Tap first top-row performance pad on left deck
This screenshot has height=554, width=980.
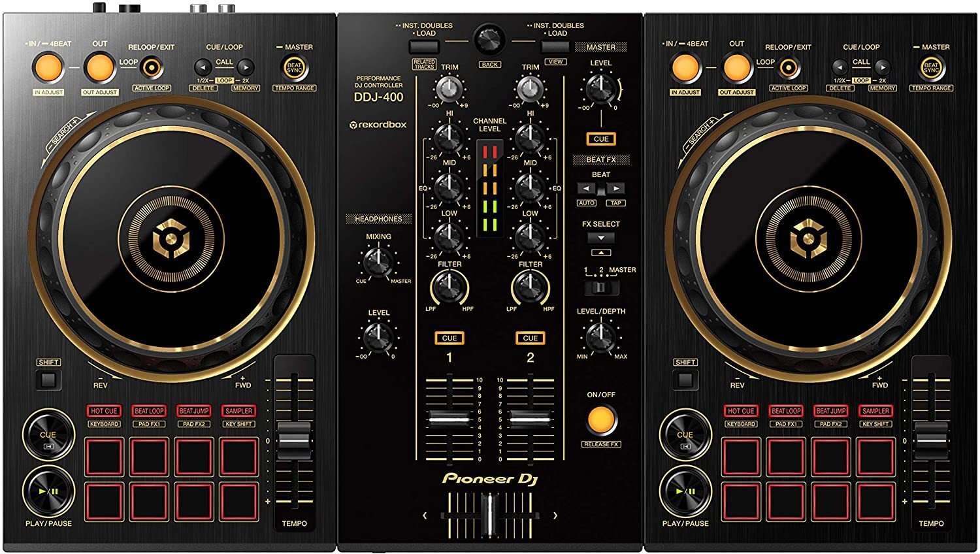pos(104,457)
